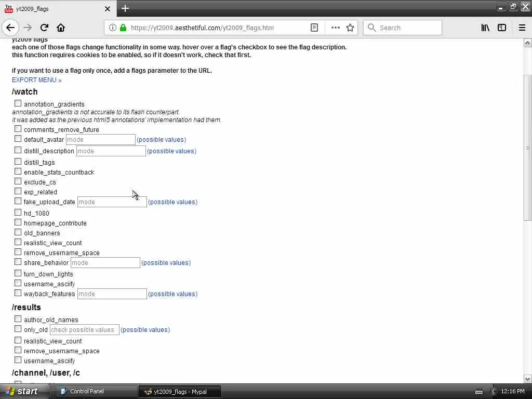Check enable_stats_countback
532x399 pixels.
pos(18,171)
